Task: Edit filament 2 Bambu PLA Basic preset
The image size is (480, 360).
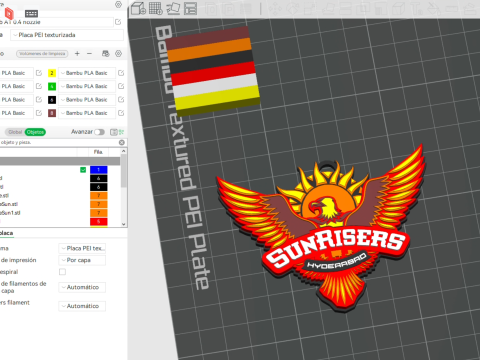Action: click(x=121, y=73)
